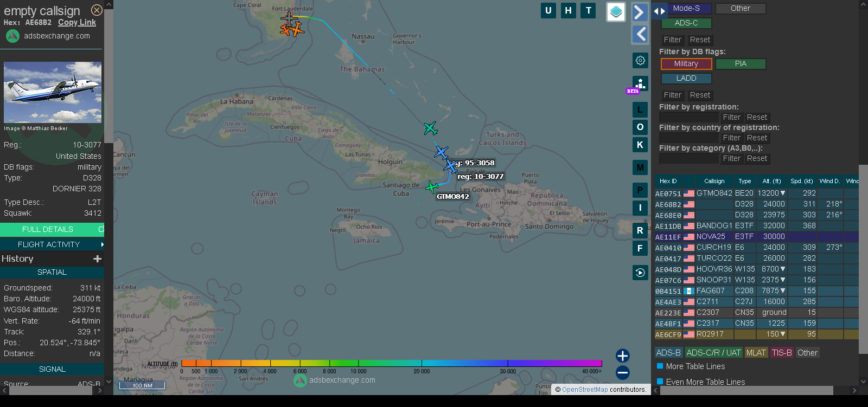The image size is (868, 407).
Task: Sort table by Callsign column
Action: (714, 181)
